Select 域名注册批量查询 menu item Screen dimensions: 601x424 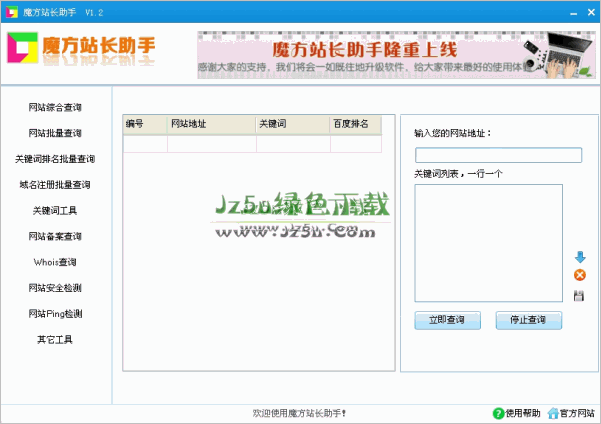coord(55,185)
